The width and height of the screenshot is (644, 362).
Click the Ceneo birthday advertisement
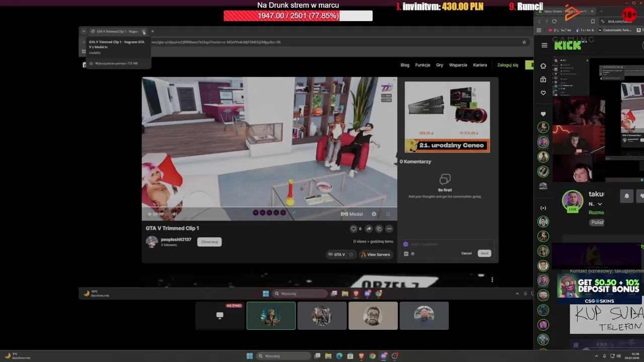pos(447,117)
